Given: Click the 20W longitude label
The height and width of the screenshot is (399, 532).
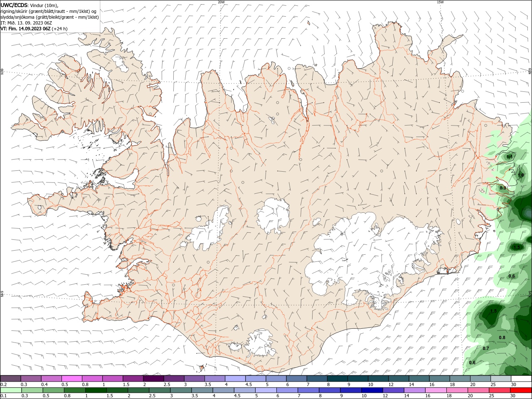Looking at the screenshot, I should pyautogui.click(x=221, y=2).
